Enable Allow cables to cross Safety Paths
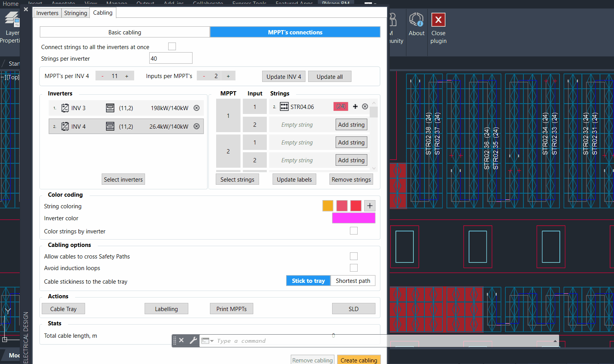The image size is (614, 364). (353, 256)
